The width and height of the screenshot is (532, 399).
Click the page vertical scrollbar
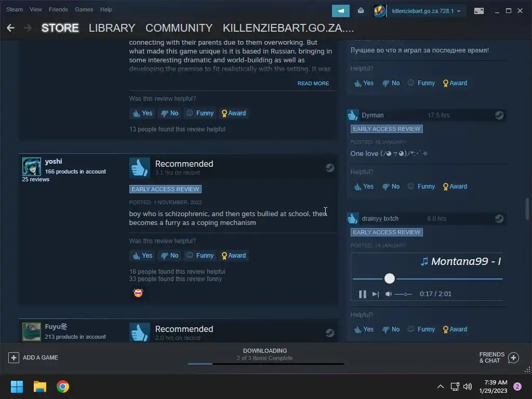point(527,209)
